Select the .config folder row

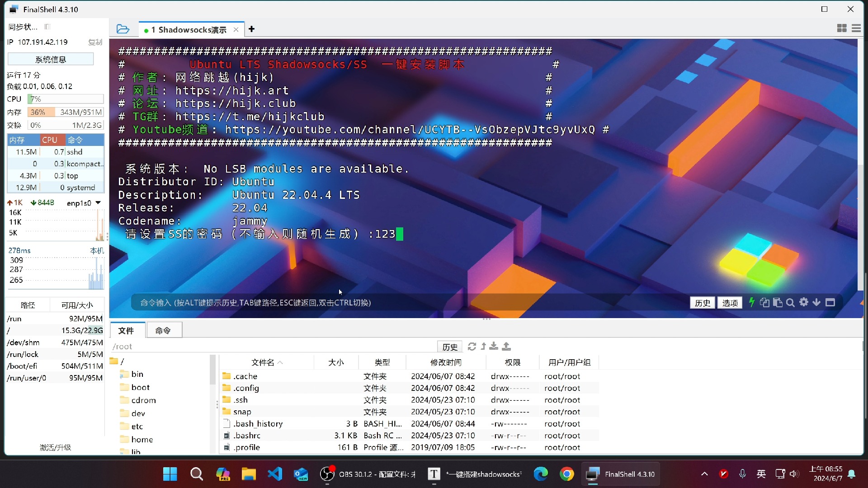pos(409,388)
